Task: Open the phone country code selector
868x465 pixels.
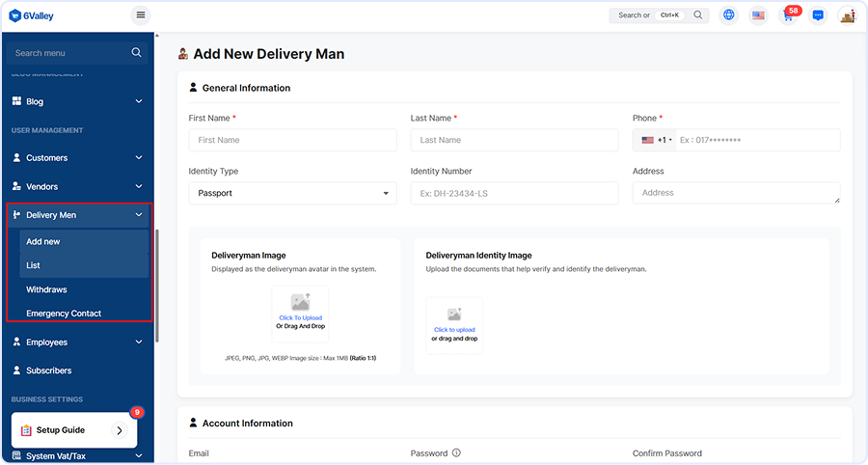Action: coord(656,140)
